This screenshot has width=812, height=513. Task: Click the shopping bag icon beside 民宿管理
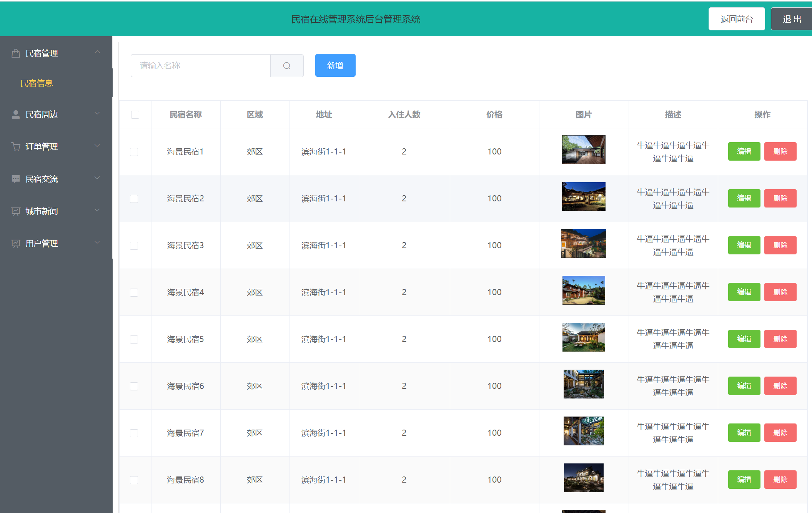point(16,53)
